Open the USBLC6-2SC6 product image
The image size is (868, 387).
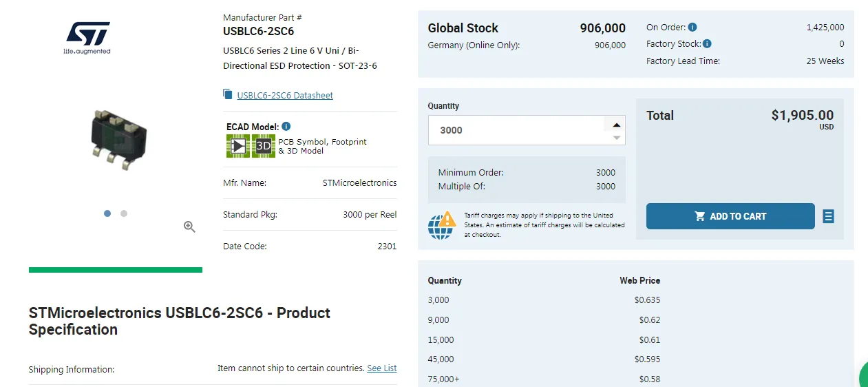[118, 140]
